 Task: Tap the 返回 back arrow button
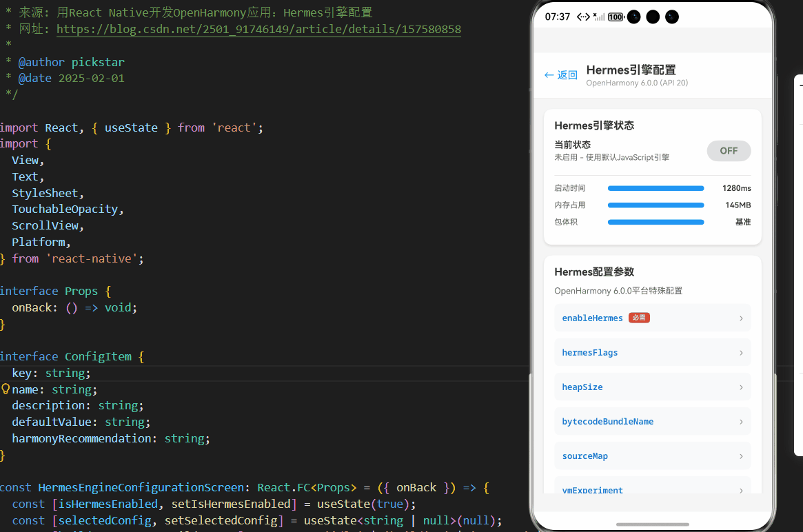tap(561, 74)
